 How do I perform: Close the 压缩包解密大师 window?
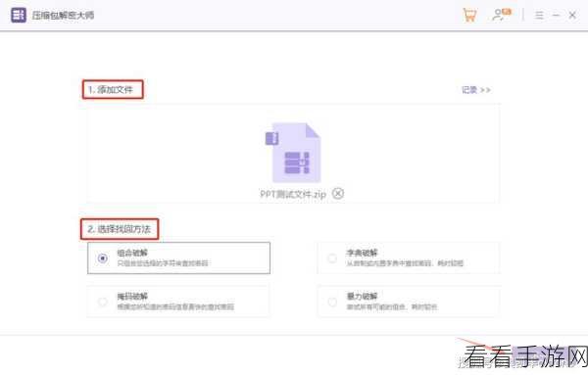point(572,15)
